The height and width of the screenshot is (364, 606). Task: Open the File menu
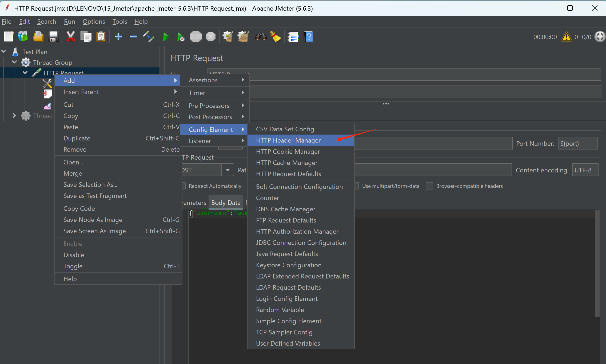(x=6, y=22)
